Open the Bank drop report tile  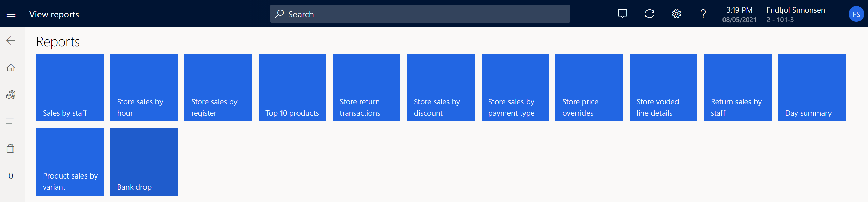point(144,162)
